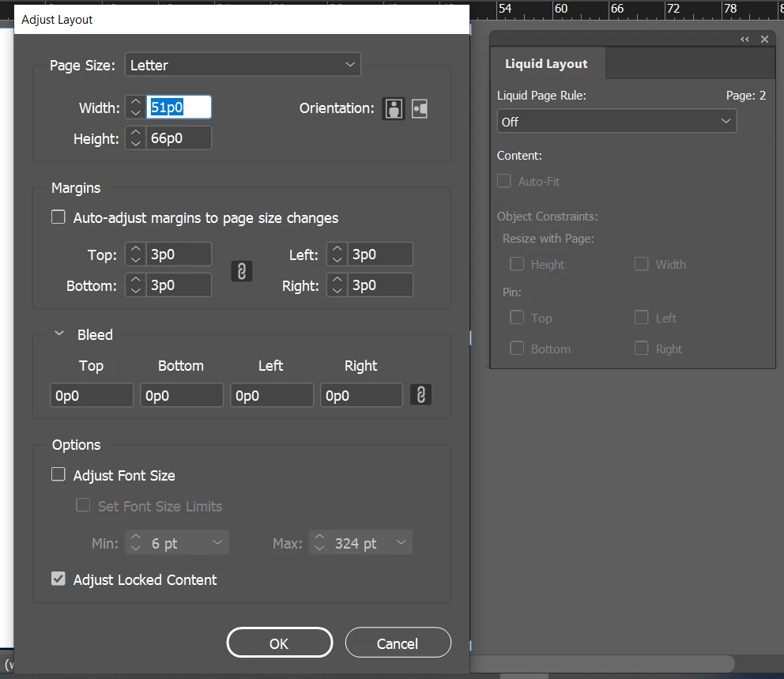The width and height of the screenshot is (784, 679).
Task: Click Bottom margin input field
Action: point(179,285)
